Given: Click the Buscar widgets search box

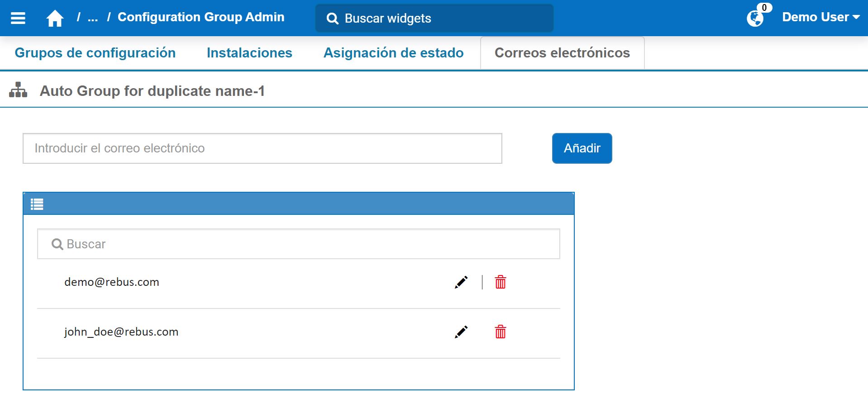Looking at the screenshot, I should click(434, 19).
